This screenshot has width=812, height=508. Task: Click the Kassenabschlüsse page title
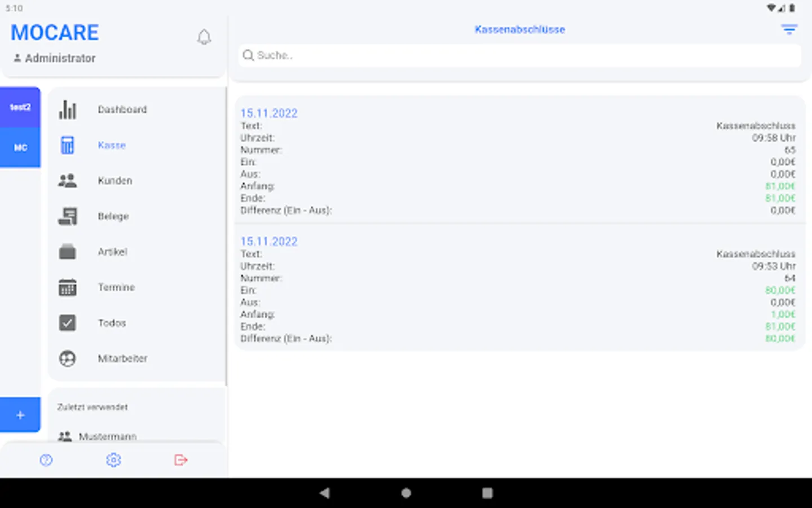point(519,29)
